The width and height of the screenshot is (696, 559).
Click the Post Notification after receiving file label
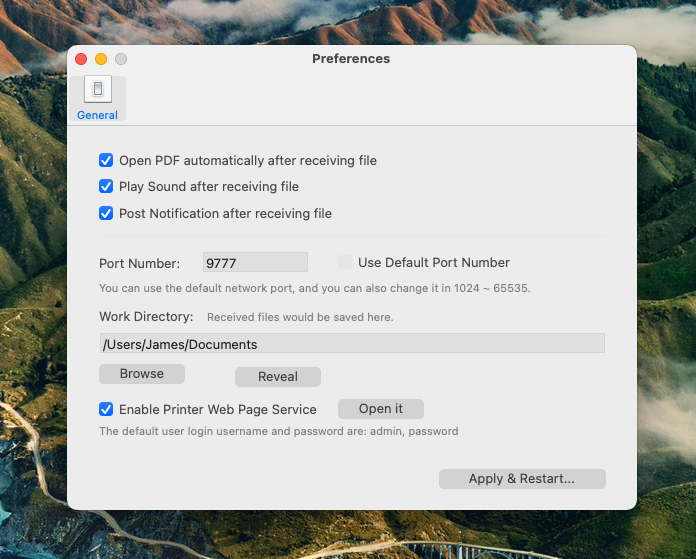pos(225,214)
